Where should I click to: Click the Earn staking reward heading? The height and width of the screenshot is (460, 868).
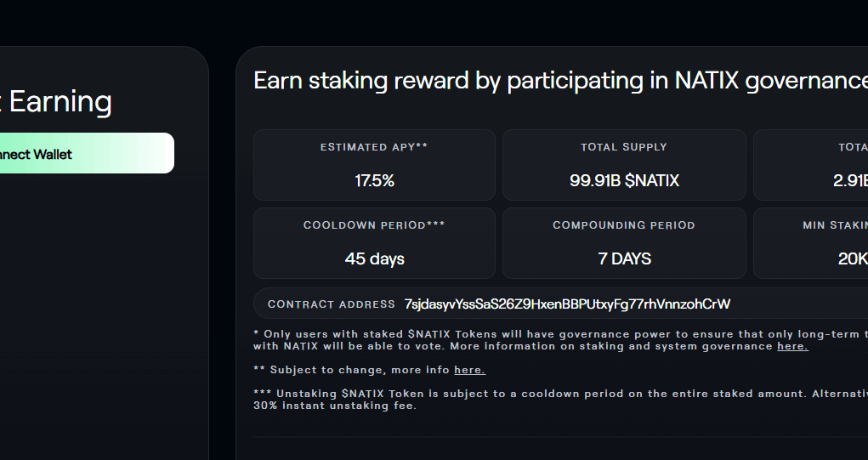560,81
